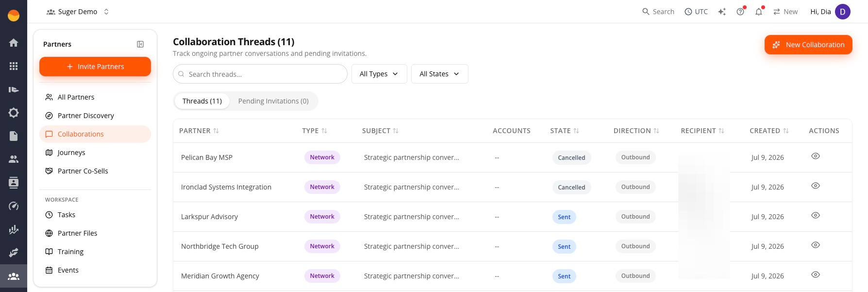Sort by the TYPE column
Screen dimensions: 868x292
315,131
